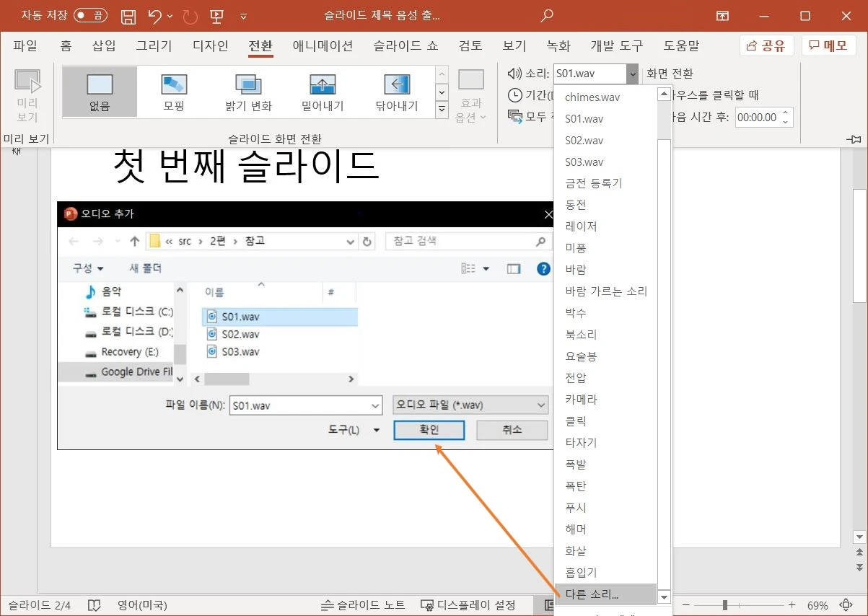The width and height of the screenshot is (868, 616).
Task: Click the 모두 적용 icon
Action: 514,116
